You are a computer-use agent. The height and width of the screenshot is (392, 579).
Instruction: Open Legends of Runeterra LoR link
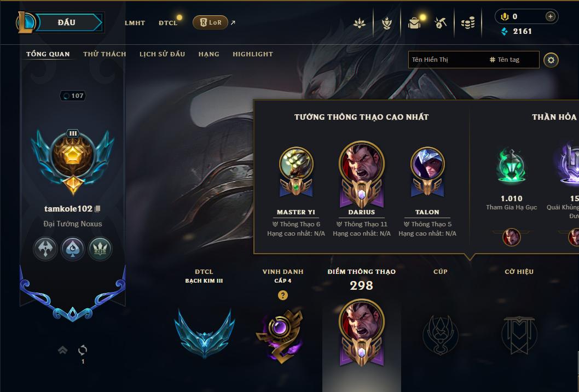click(x=211, y=22)
